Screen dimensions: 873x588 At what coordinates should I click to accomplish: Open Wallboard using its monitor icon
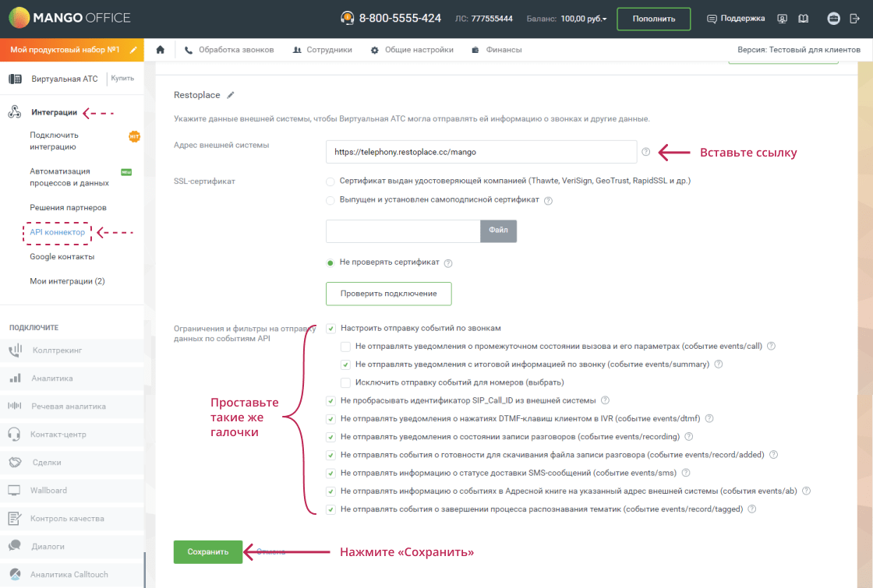point(14,490)
